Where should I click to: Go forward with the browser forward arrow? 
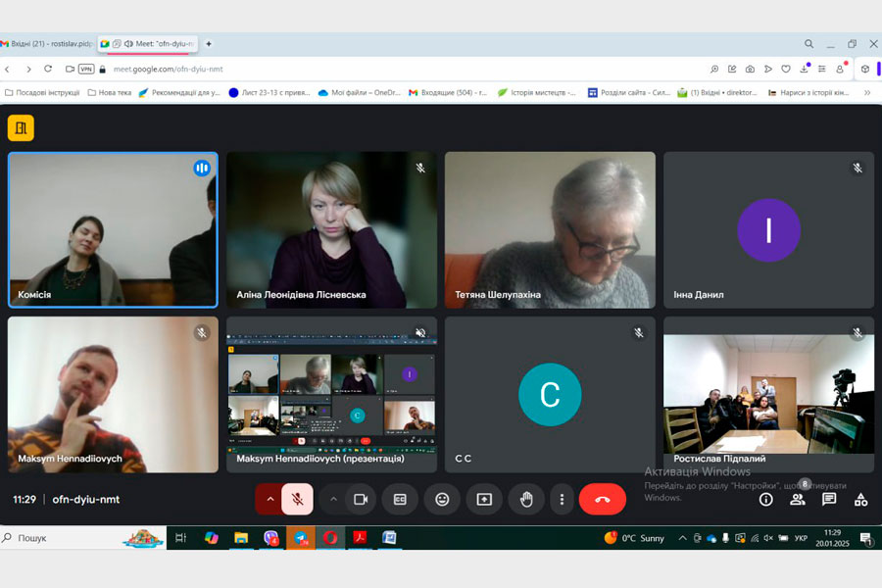tap(28, 70)
